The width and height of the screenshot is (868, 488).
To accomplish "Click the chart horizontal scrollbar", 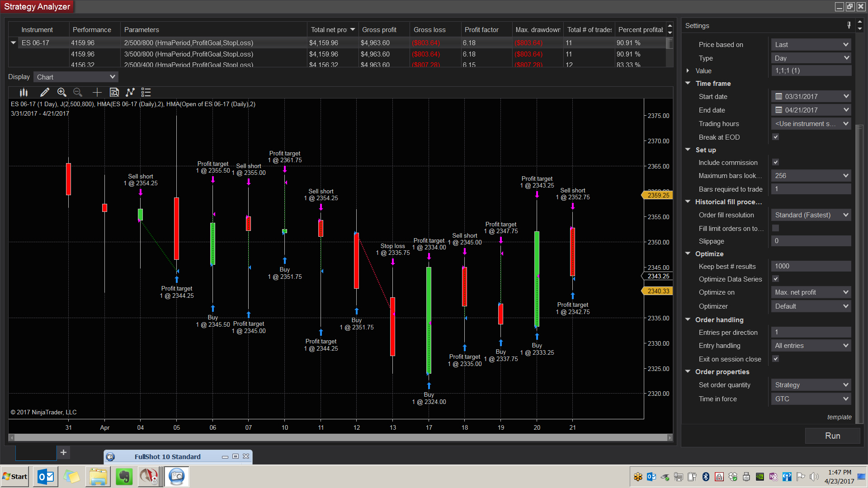I will [339, 437].
